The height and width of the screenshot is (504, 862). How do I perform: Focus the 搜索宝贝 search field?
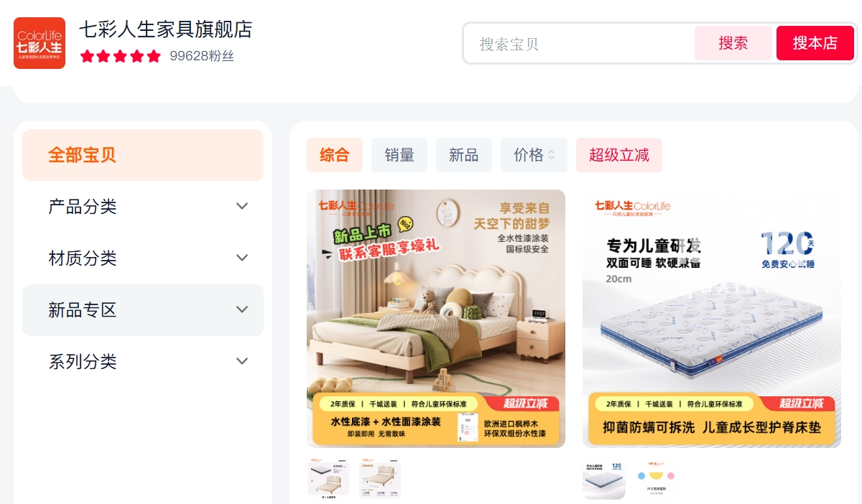579,44
